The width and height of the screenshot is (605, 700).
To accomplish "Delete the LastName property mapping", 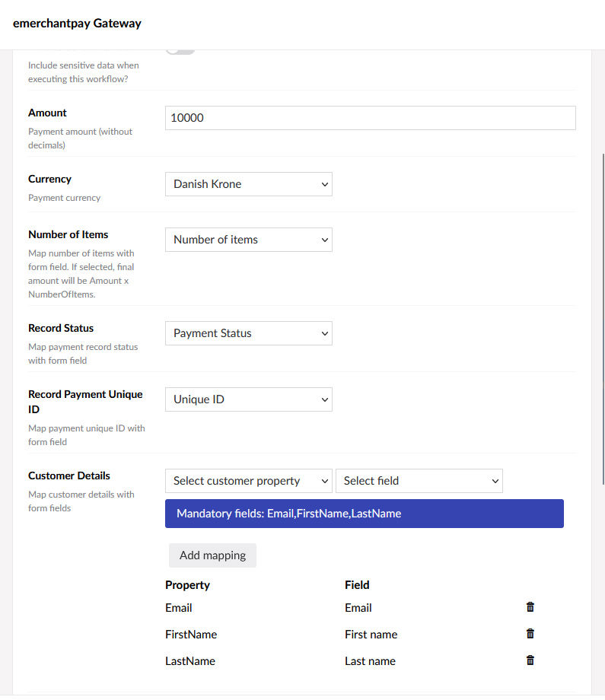I will [x=530, y=660].
